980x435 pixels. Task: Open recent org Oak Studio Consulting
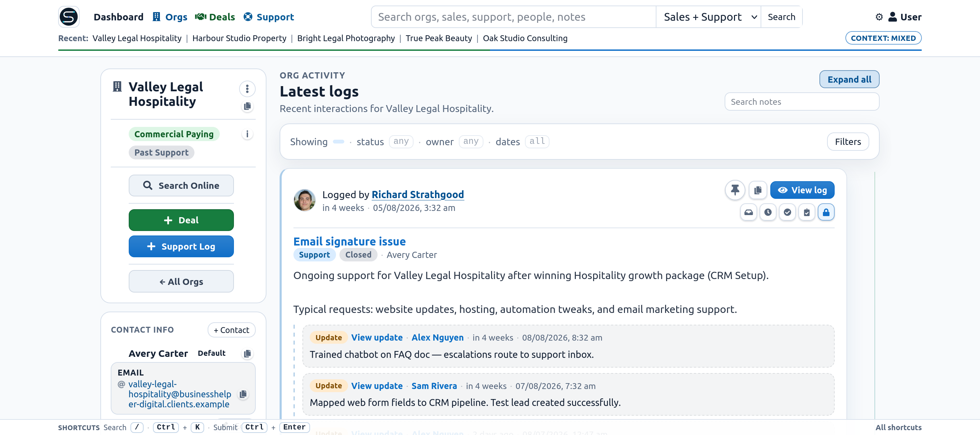point(525,38)
